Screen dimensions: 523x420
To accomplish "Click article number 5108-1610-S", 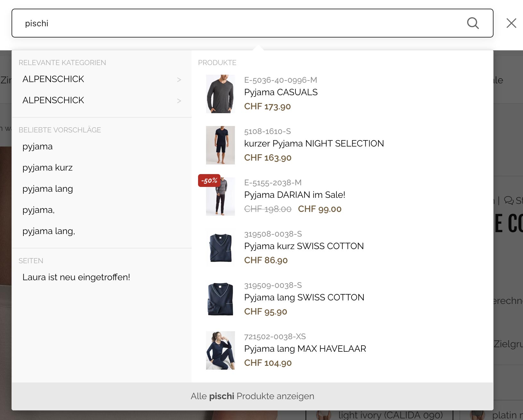I will (268, 131).
